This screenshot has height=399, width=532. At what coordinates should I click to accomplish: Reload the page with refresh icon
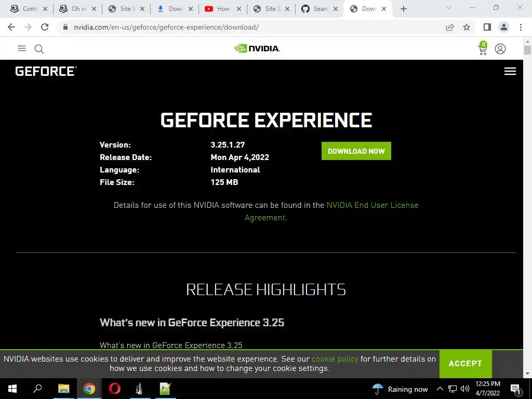pos(45,27)
